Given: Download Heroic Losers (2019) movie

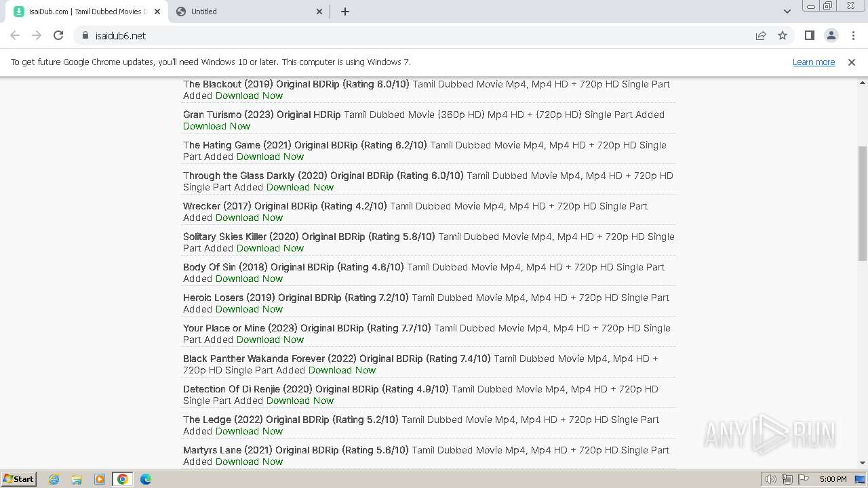Looking at the screenshot, I should pos(249,309).
